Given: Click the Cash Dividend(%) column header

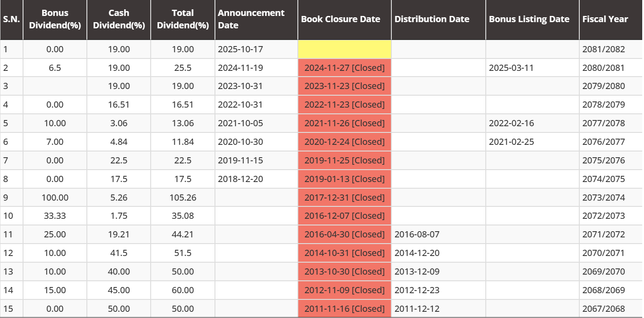Looking at the screenshot, I should pyautogui.click(x=119, y=19).
